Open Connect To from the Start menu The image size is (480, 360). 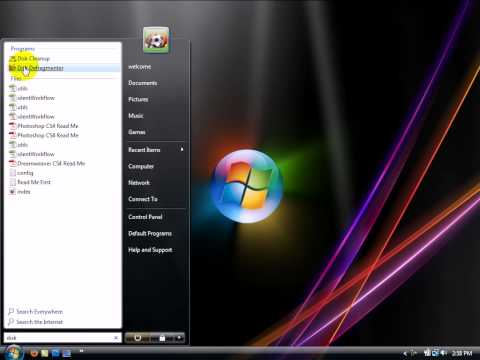[x=143, y=199]
